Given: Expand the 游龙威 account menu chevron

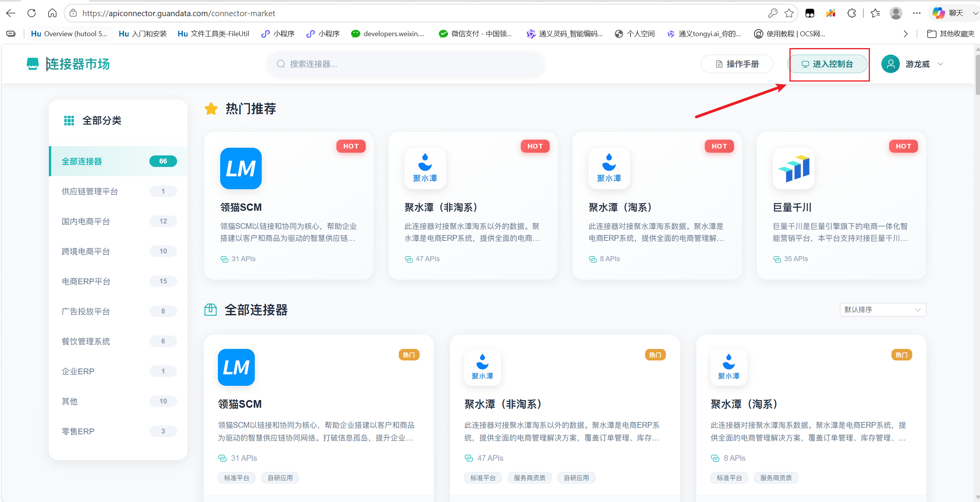Looking at the screenshot, I should [940, 64].
